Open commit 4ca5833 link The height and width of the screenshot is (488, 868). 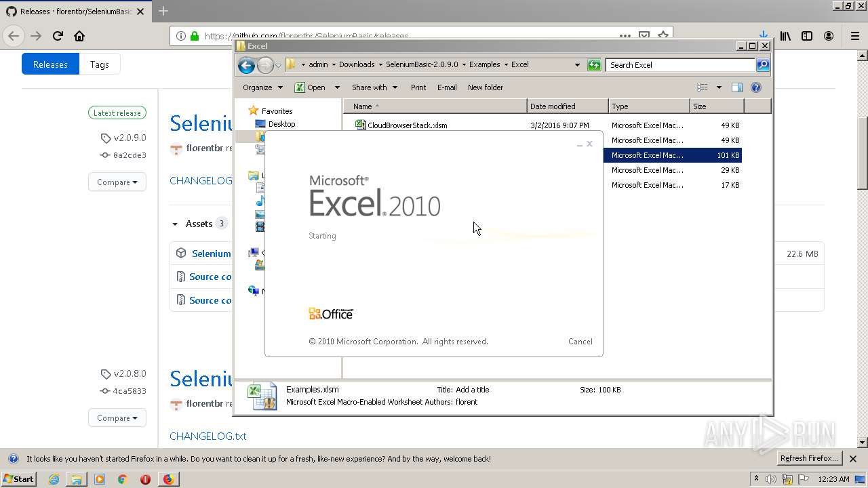point(130,391)
